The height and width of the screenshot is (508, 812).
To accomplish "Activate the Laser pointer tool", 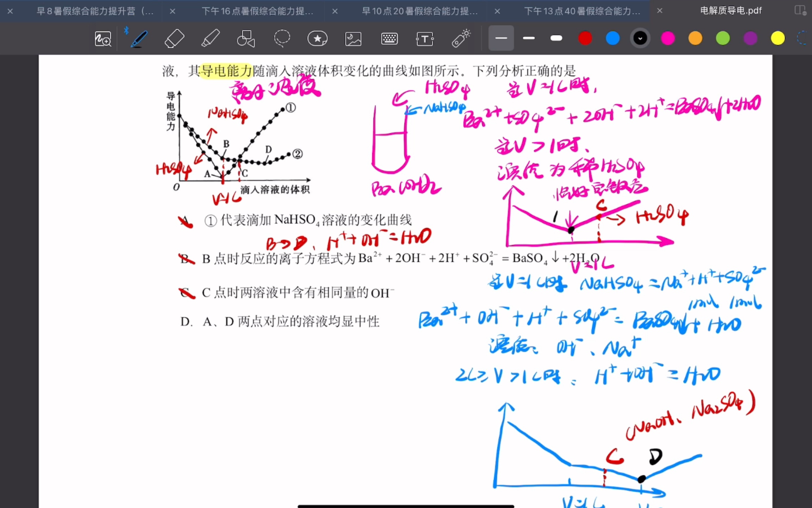I will point(461,38).
